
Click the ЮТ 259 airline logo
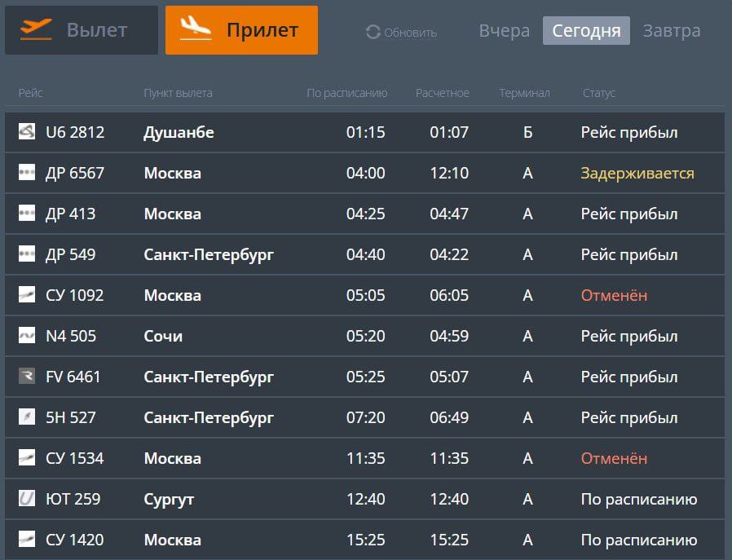27,499
